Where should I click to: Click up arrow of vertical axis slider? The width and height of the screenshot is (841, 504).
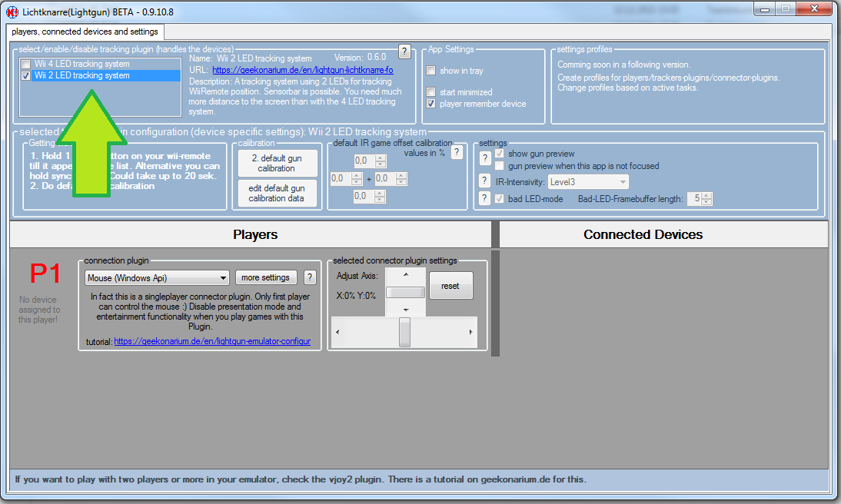click(405, 274)
